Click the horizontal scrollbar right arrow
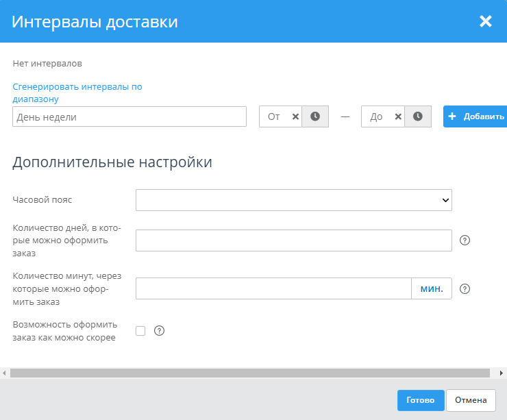 pyautogui.click(x=502, y=373)
